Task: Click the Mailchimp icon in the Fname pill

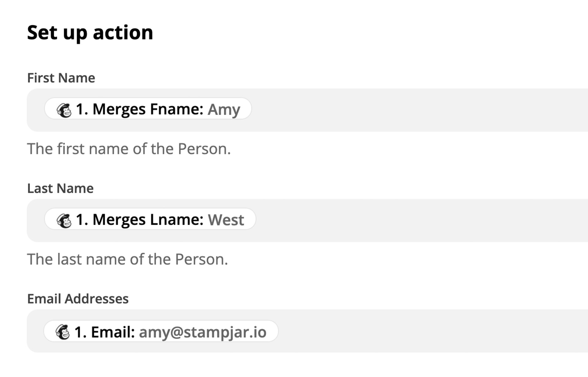Action: coord(64,110)
